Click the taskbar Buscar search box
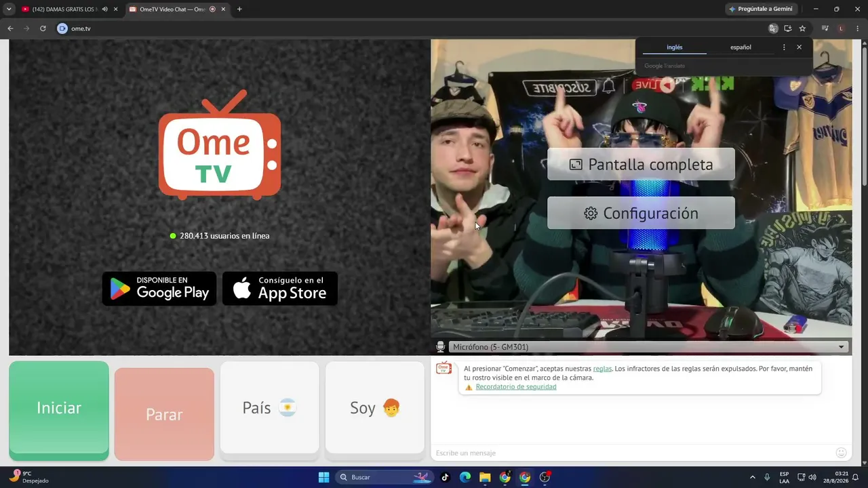This screenshot has width=868, height=488. pos(384,477)
